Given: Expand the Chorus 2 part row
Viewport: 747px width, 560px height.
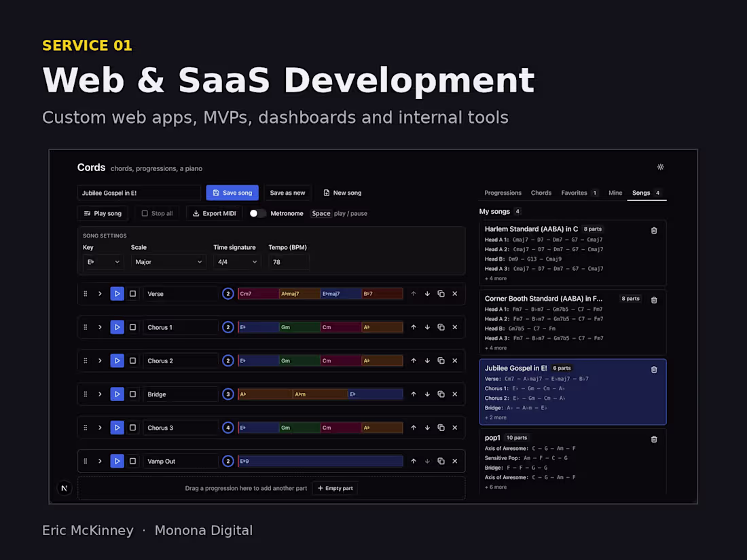Looking at the screenshot, I should [100, 360].
